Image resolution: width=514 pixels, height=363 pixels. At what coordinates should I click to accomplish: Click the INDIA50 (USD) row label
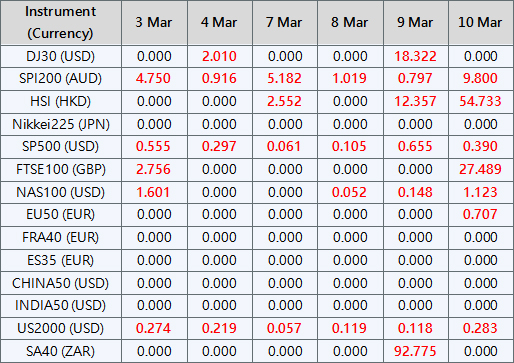(61, 305)
